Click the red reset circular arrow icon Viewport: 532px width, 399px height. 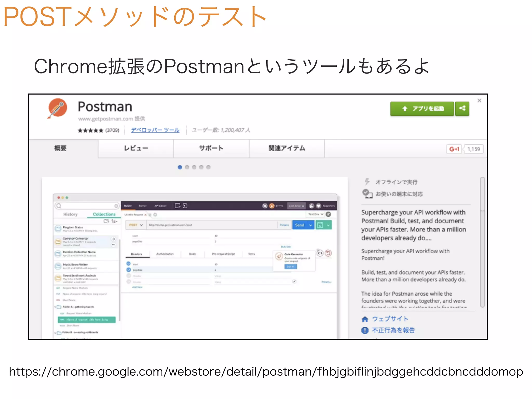[x=328, y=253]
